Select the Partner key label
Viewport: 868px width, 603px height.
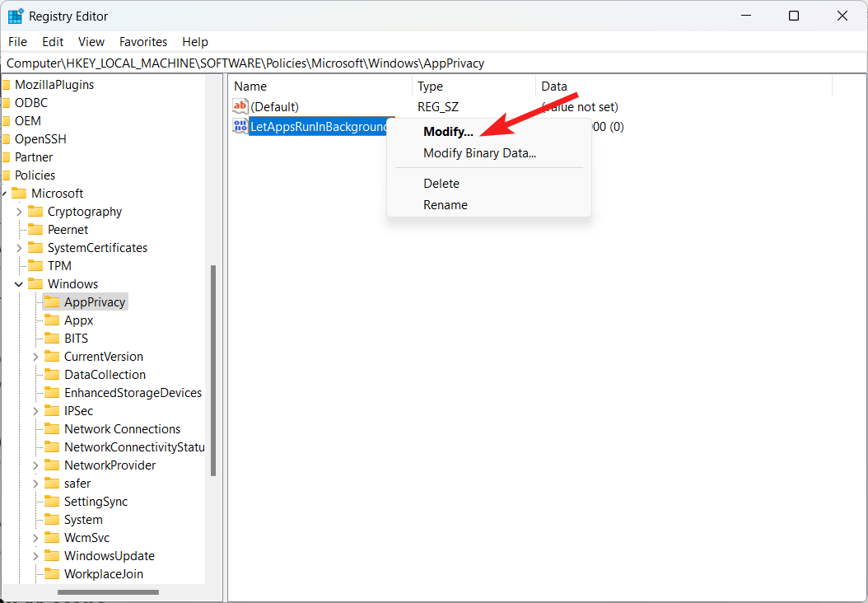pyautogui.click(x=34, y=157)
